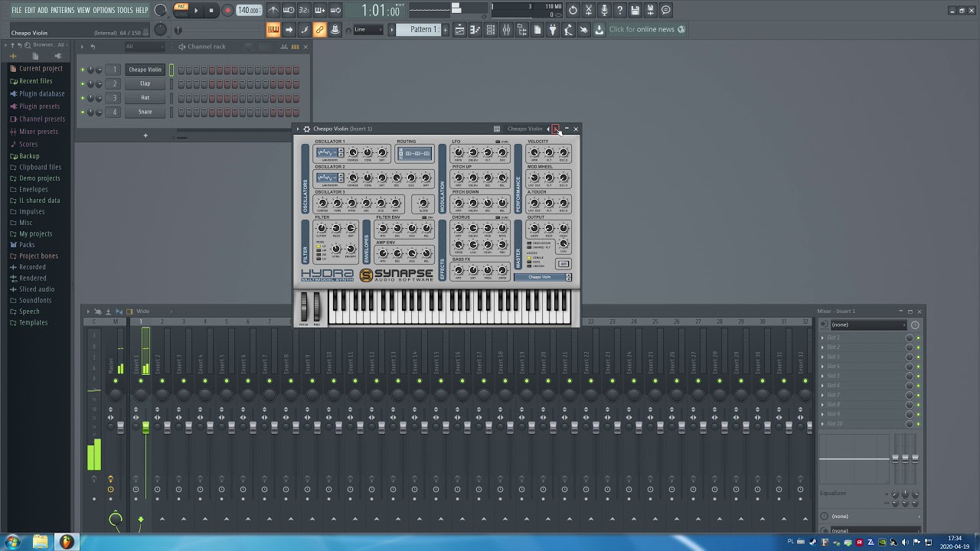This screenshot has height=551, width=980.
Task: Select the Clap channel button
Action: (x=145, y=83)
